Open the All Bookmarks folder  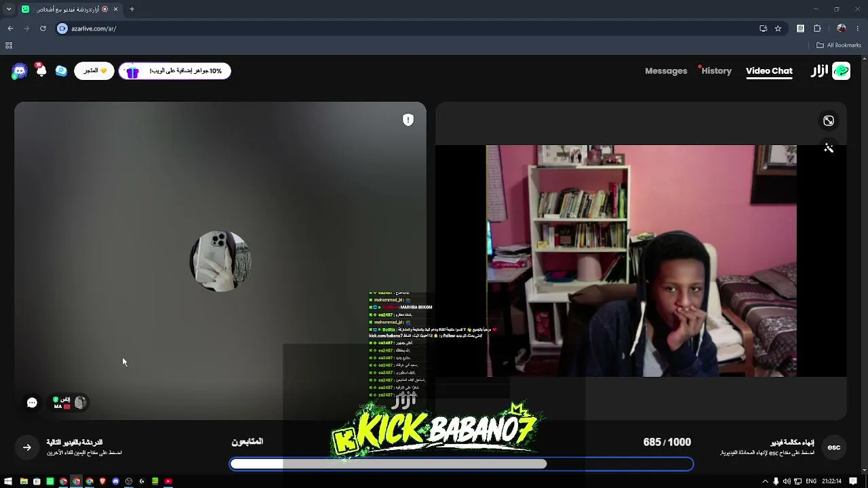(839, 45)
